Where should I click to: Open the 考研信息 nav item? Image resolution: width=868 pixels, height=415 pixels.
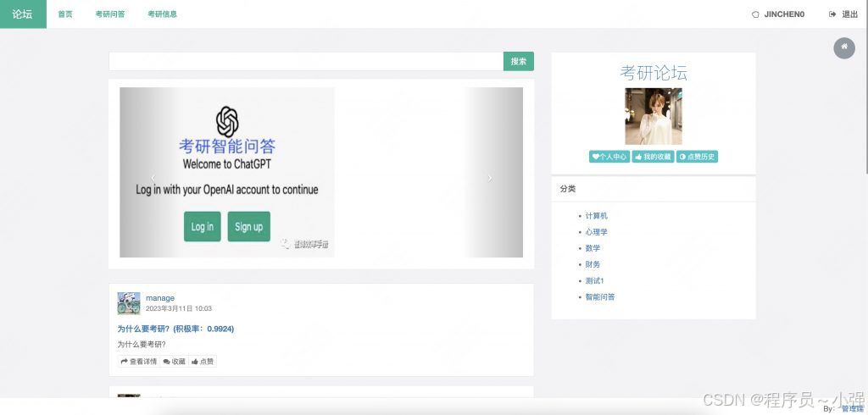[162, 14]
